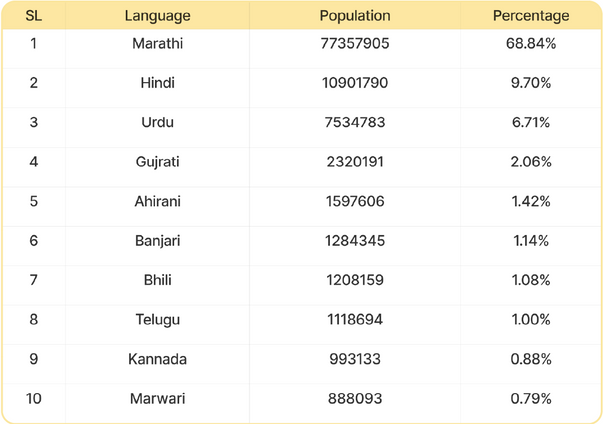Click Urdu population value 7534783

(x=355, y=122)
